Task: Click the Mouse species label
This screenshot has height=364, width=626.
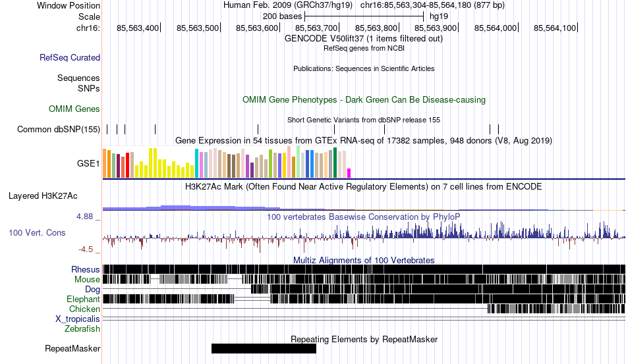Action: [87, 280]
